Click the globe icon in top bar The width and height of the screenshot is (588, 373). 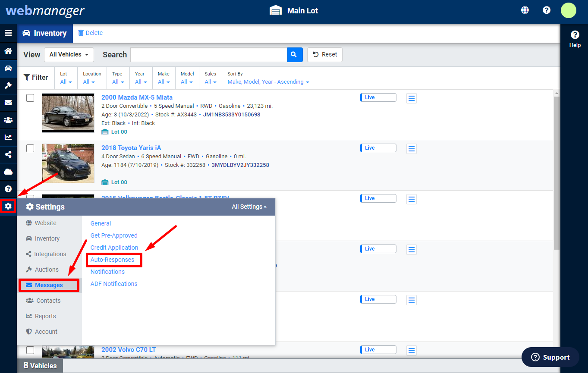point(525,10)
